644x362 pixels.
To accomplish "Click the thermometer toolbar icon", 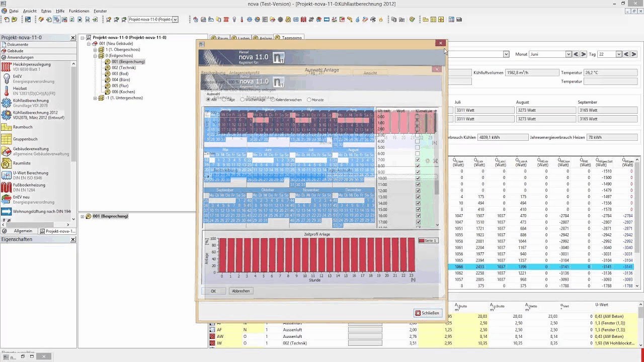I will (242, 20).
